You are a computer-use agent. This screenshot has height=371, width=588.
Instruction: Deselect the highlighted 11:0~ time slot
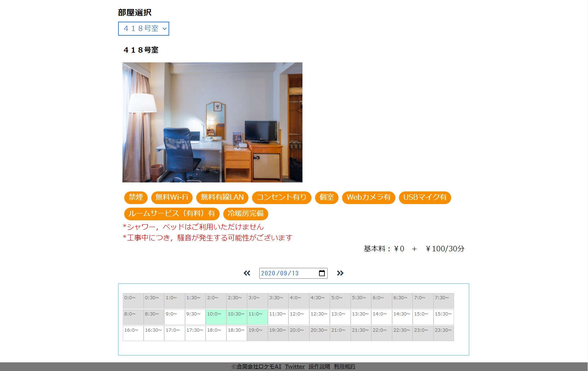pyautogui.click(x=257, y=317)
